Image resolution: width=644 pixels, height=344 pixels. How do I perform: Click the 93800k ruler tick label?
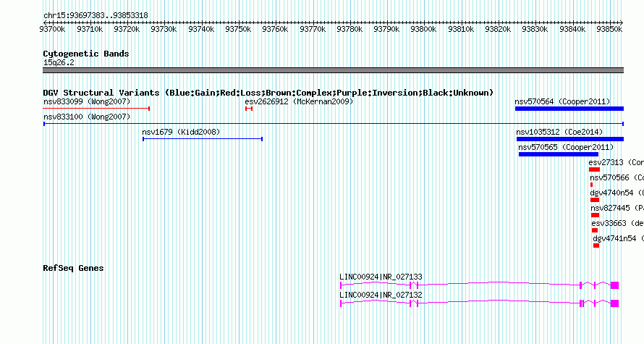tap(423, 29)
